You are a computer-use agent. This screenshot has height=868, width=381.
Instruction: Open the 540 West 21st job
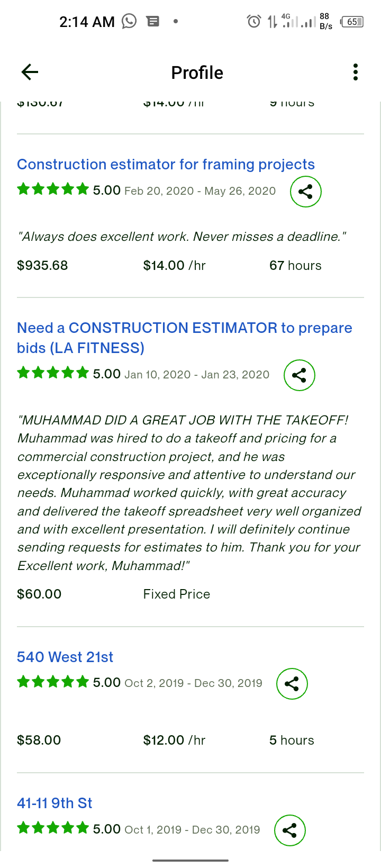point(65,657)
